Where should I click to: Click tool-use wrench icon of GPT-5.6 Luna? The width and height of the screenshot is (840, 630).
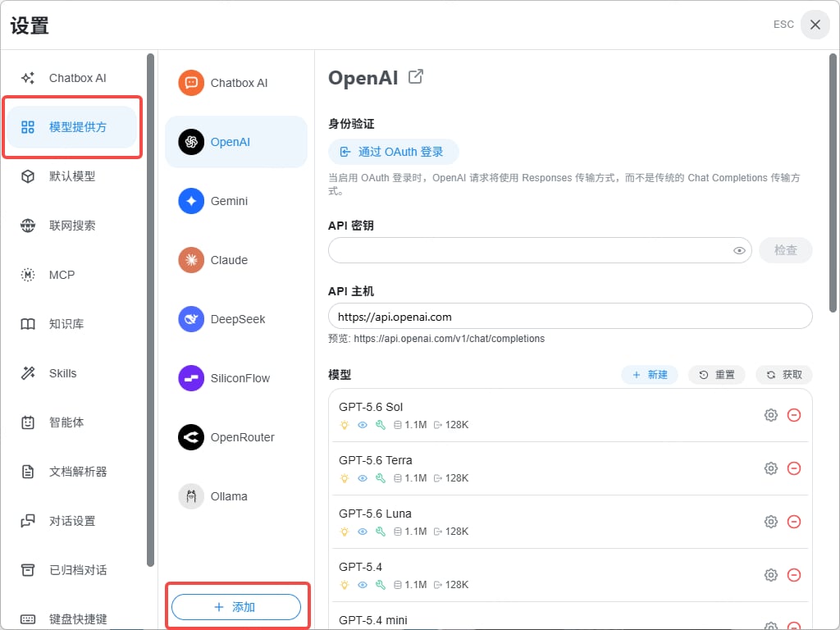tap(381, 532)
